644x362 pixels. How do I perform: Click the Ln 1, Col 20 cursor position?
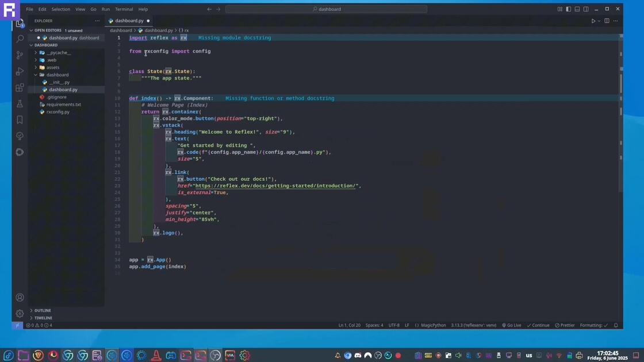click(349, 325)
